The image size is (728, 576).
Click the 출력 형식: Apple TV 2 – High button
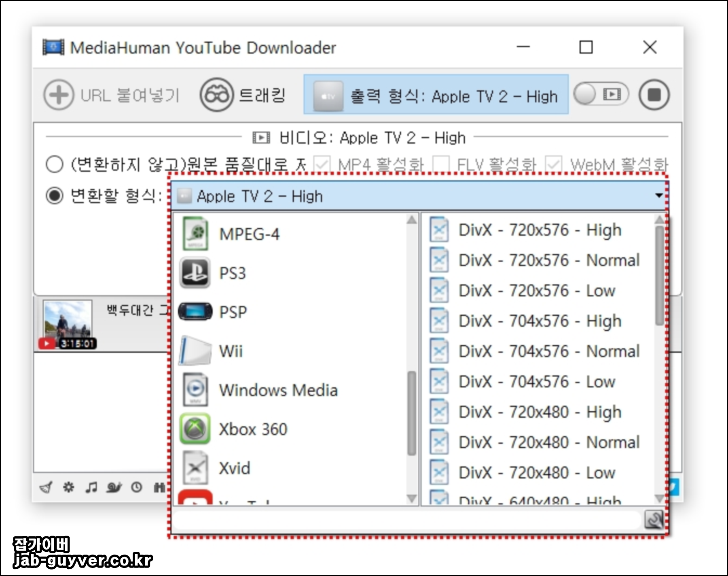tap(436, 95)
